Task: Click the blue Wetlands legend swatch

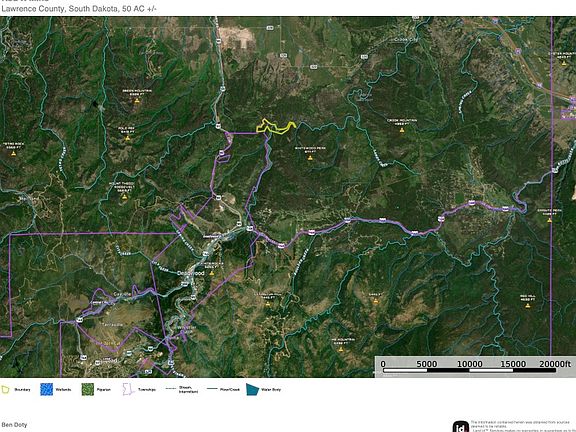Action: point(46,389)
